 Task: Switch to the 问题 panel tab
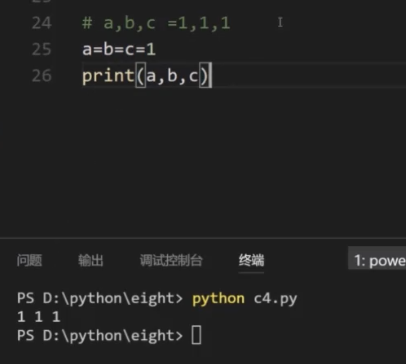[x=29, y=260]
